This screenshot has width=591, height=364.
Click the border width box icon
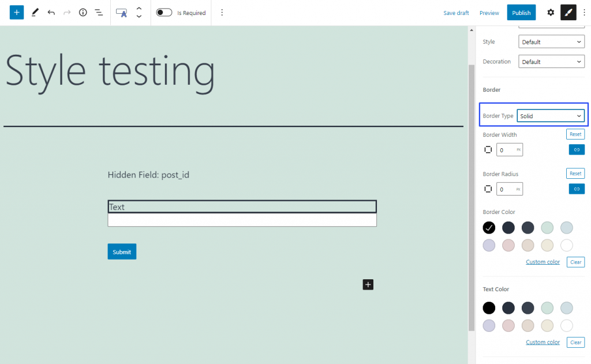[488, 149]
